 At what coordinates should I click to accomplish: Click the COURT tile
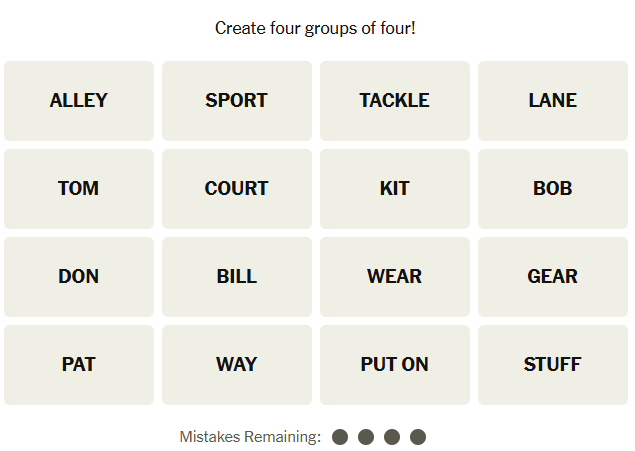[237, 189]
